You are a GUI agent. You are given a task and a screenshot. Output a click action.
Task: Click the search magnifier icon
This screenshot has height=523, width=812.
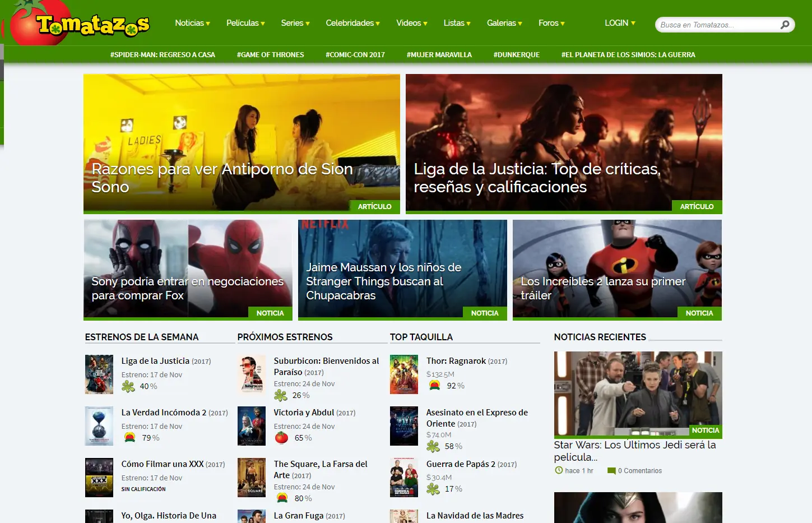(785, 25)
